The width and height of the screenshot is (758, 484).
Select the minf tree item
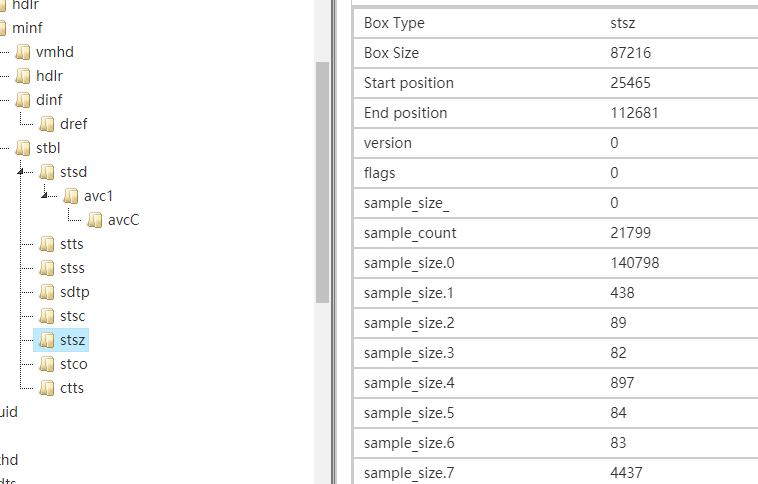point(27,28)
